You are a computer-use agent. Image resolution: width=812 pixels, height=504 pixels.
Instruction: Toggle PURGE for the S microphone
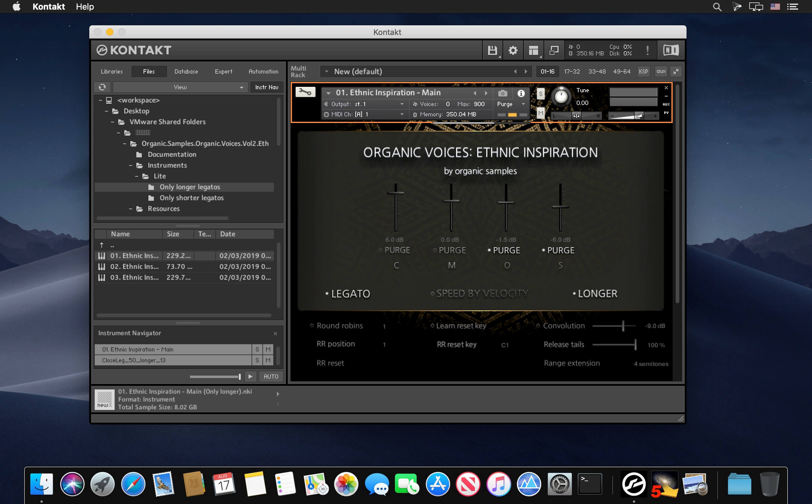pyautogui.click(x=558, y=250)
